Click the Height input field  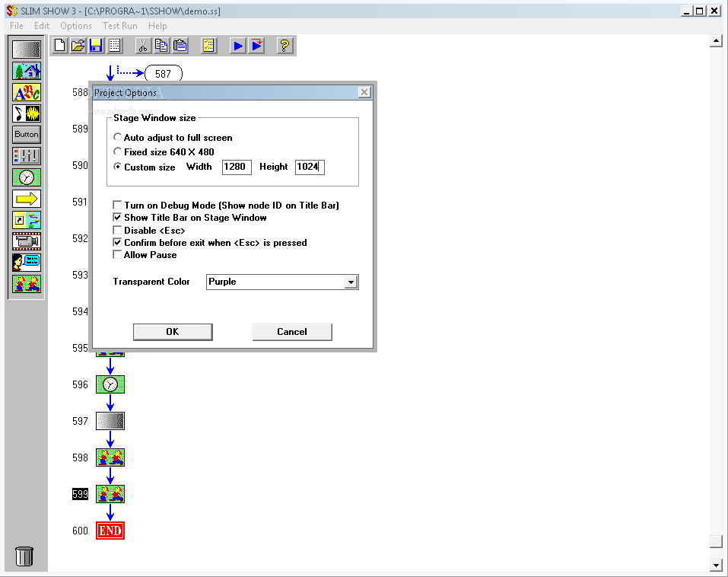click(310, 167)
